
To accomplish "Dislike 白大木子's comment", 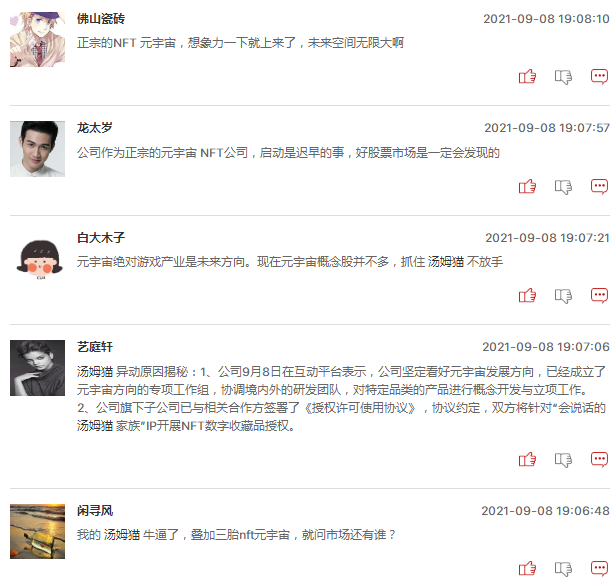I will point(563,296).
